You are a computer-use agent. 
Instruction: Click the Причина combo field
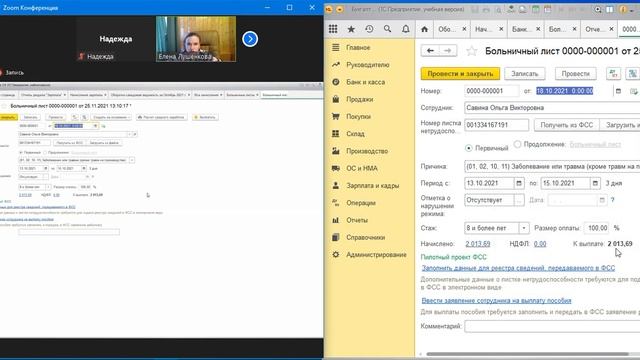(x=552, y=167)
